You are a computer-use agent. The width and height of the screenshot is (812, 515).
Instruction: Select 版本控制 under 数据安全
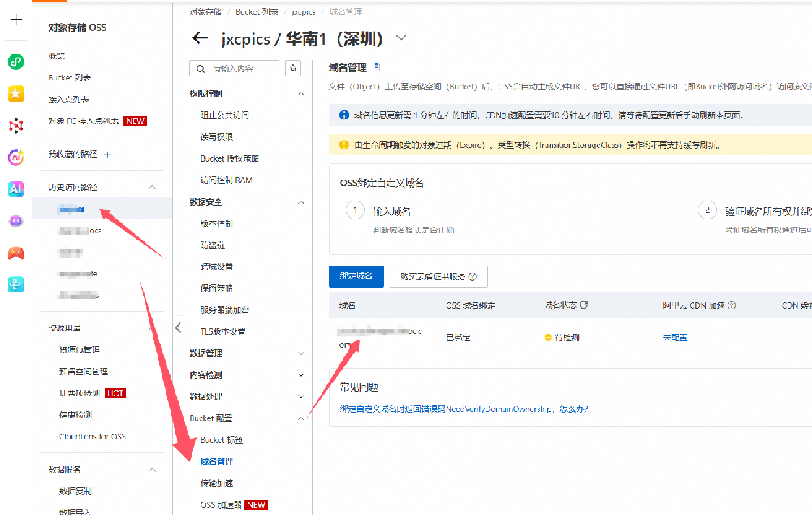tap(217, 223)
